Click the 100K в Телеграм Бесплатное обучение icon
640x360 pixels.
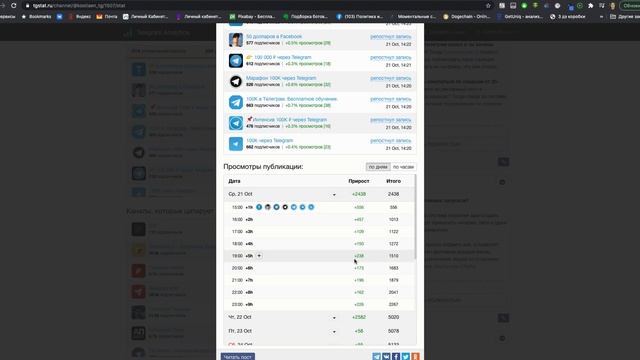[236, 102]
